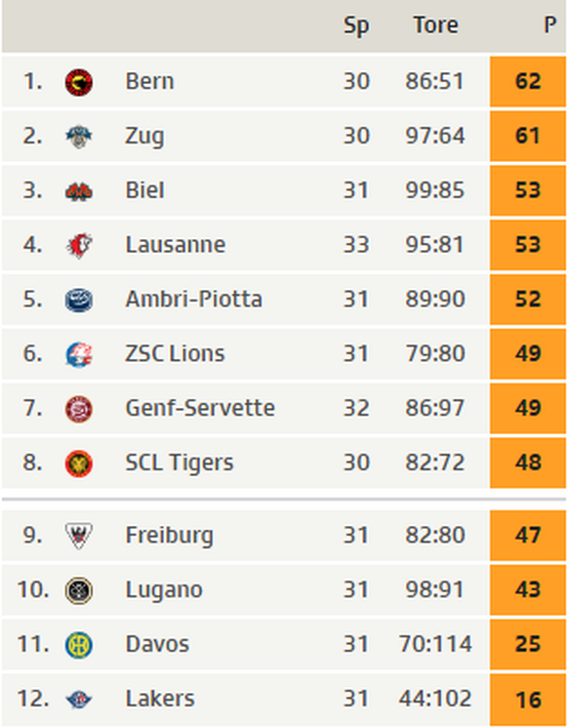Click the ZSC Lions logo
The width and height of the screenshot is (568, 728).
tap(79, 354)
